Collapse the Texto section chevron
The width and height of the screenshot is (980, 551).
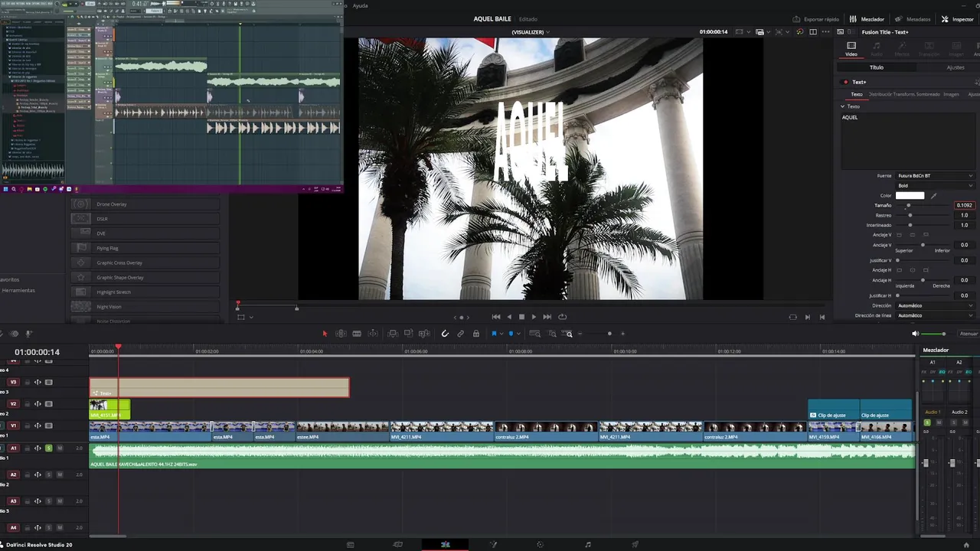[x=843, y=106]
